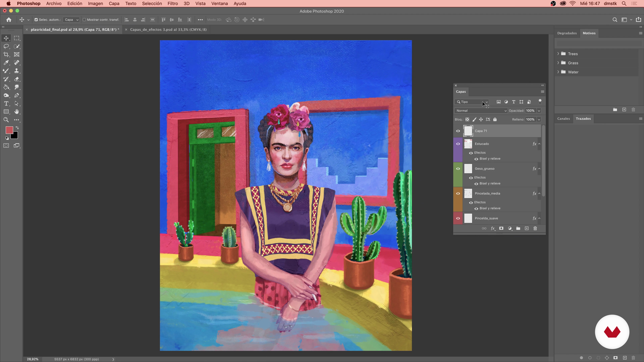
Task: Hide the Estucado layer
Action: tap(458, 144)
